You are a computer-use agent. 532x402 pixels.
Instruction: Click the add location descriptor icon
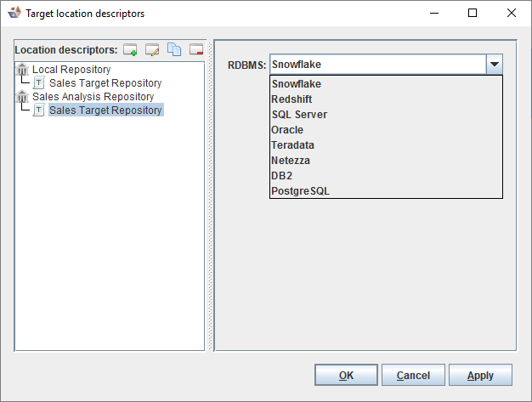(x=130, y=49)
